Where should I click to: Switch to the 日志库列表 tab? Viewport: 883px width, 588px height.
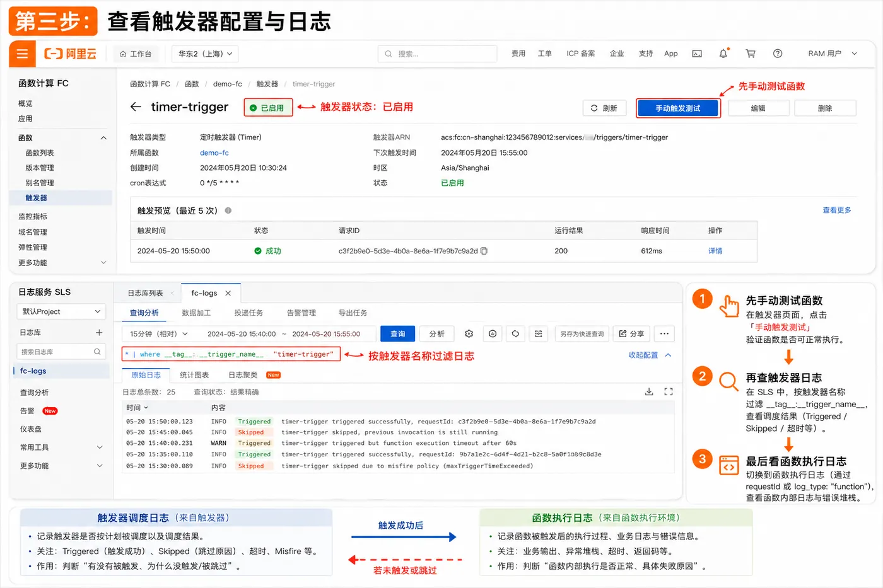coord(145,293)
